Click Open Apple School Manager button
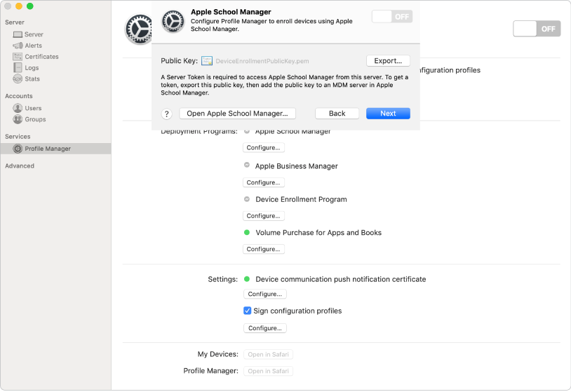Image resolution: width=571 pixels, height=392 pixels. tap(237, 114)
